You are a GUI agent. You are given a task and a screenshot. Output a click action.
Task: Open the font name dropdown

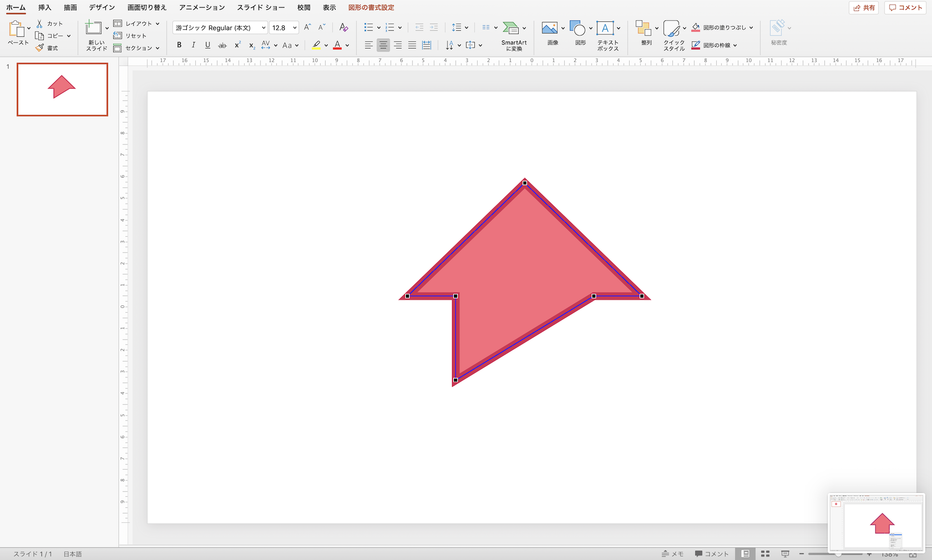(263, 28)
